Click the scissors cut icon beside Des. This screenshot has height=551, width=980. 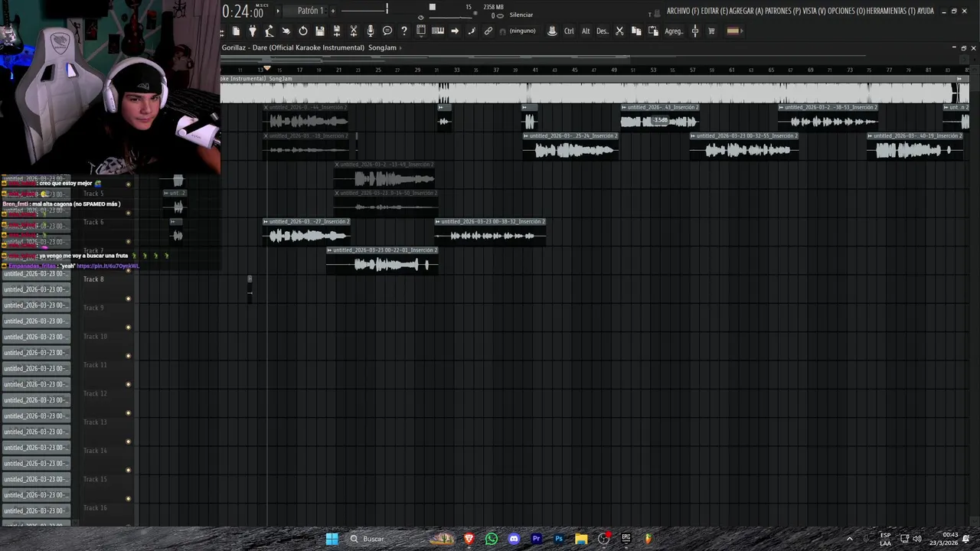tap(619, 31)
